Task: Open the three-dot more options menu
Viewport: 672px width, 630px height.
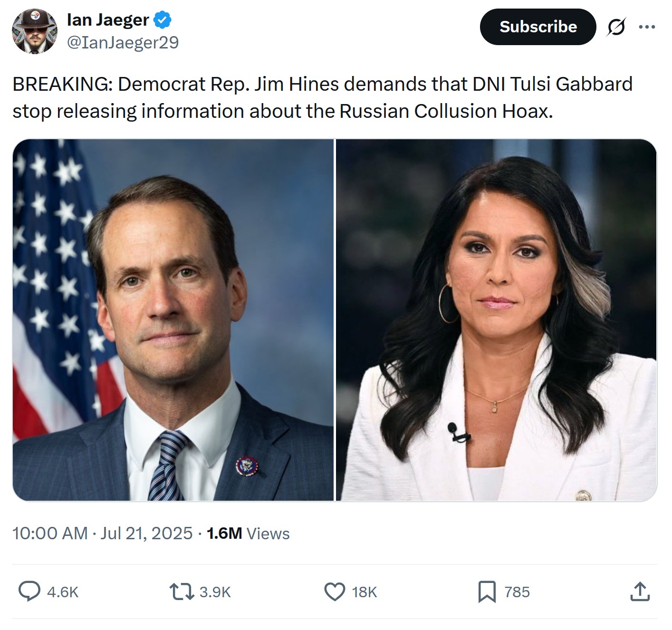Action: [647, 27]
